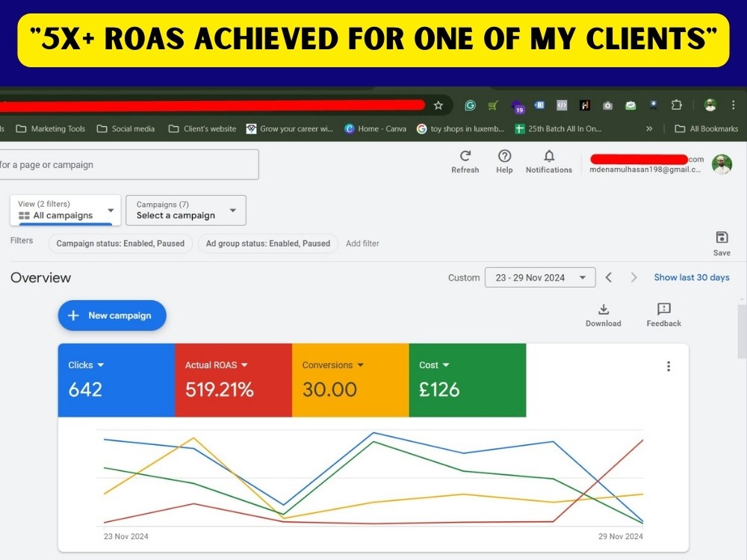Go to the previous date range
This screenshot has width=747, height=560.
pos(609,277)
